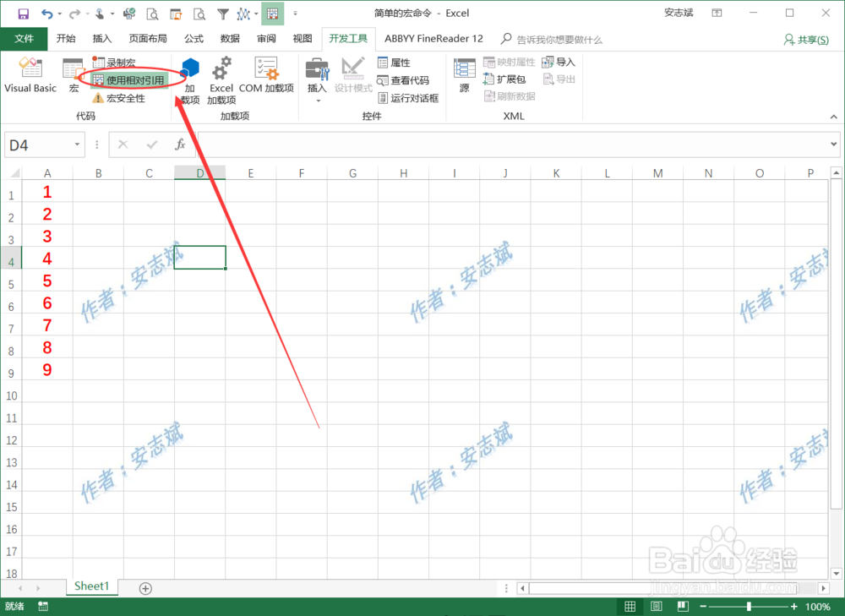Screen dimensions: 845x616
Task: Switch to the Review (审阅) tab
Action: 266,39
